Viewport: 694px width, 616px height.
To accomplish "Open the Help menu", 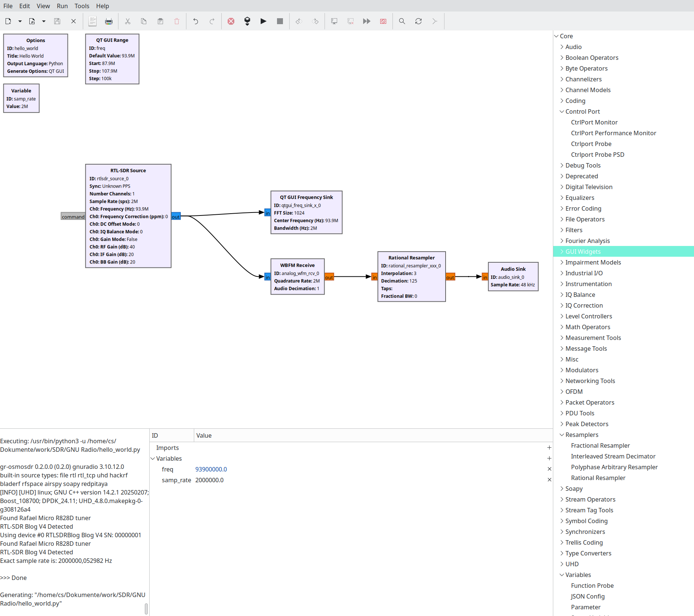I will click(x=102, y=6).
